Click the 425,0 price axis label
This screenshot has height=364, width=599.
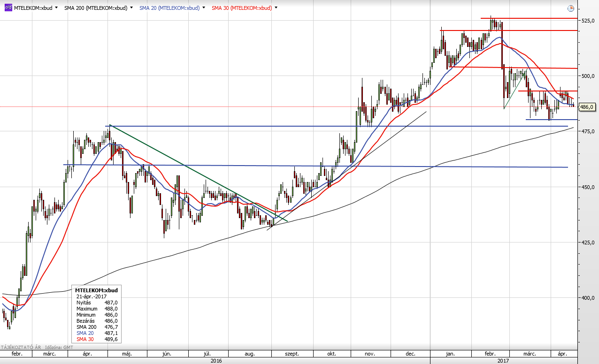[588, 242]
